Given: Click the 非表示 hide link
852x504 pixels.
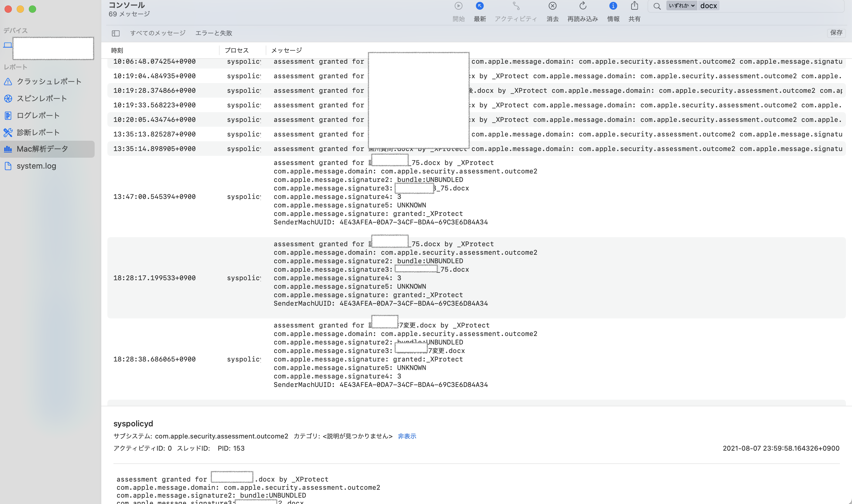Looking at the screenshot, I should tap(407, 436).
